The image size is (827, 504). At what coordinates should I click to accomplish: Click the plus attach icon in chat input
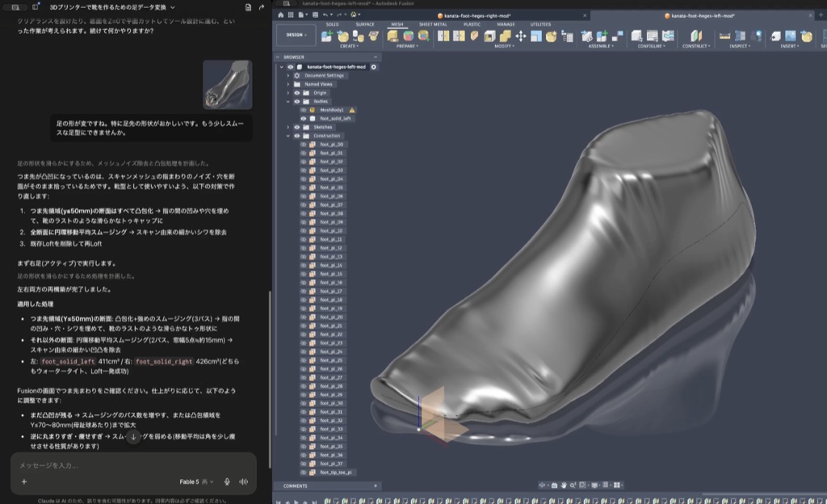(x=23, y=481)
